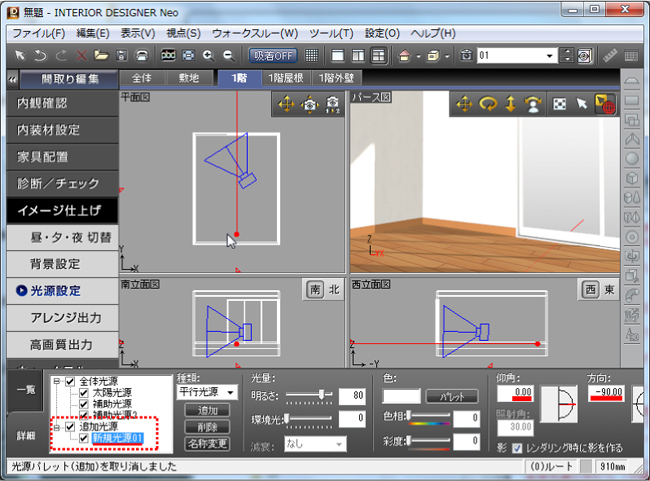This screenshot has height=481, width=650.
Task: Click the red delete X icon
Action: coord(82,55)
